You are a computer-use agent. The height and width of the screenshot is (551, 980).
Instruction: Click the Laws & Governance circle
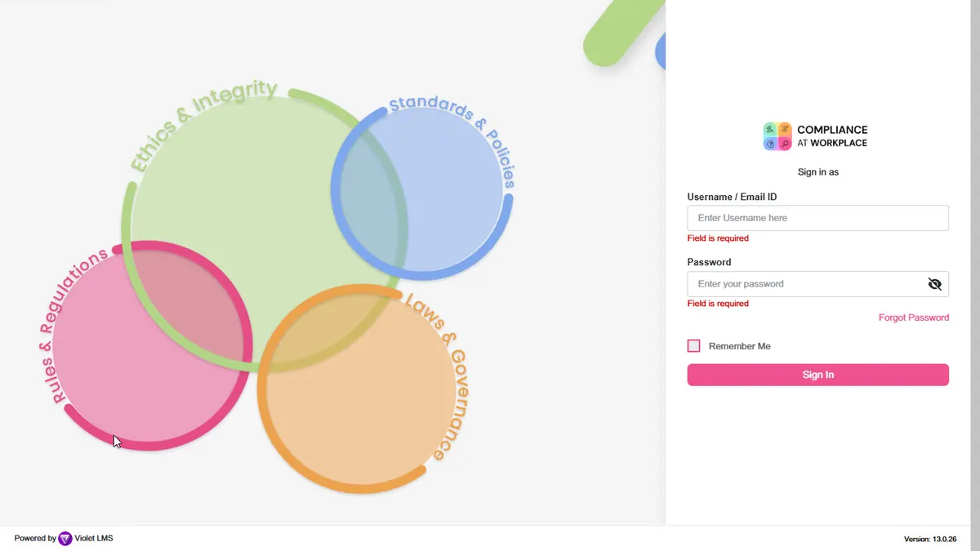click(x=361, y=389)
